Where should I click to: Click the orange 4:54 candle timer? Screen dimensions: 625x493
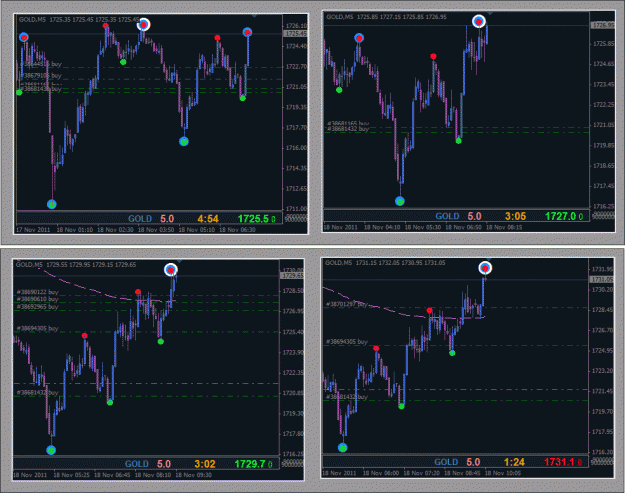click(208, 219)
